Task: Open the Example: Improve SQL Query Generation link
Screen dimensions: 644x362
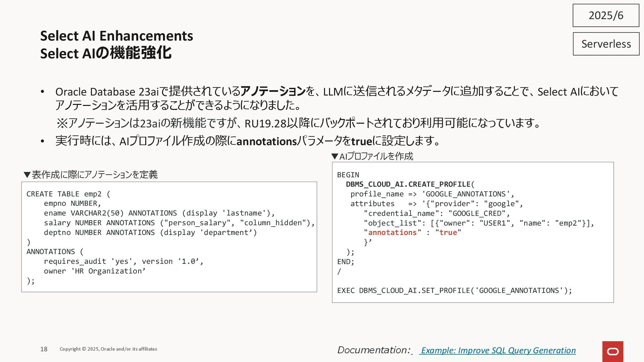Action: click(x=498, y=350)
